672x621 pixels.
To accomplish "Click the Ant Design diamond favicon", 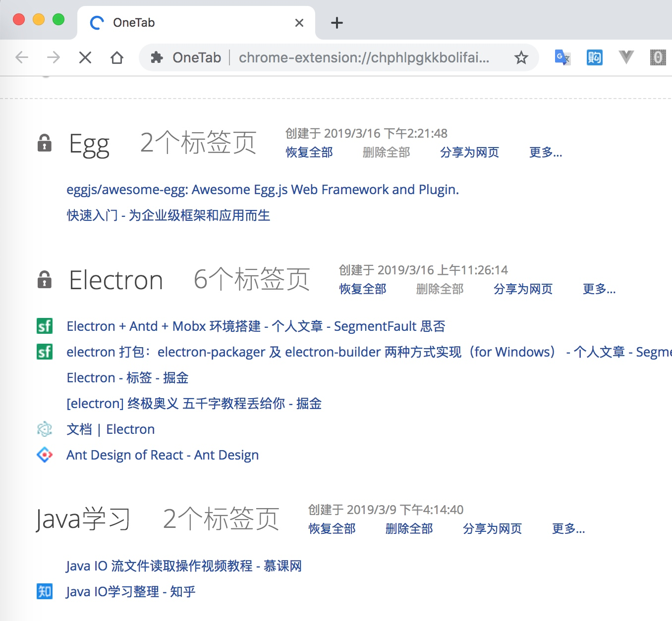I will 45,455.
